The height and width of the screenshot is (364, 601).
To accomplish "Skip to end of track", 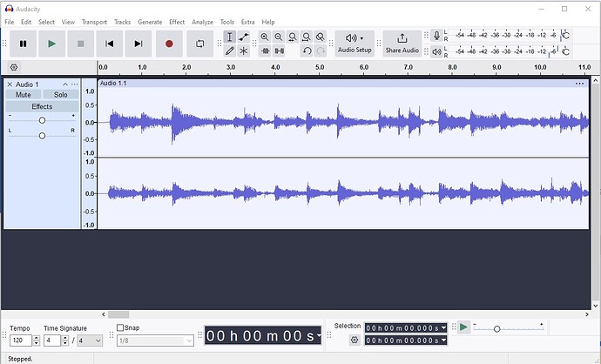I will coord(138,44).
